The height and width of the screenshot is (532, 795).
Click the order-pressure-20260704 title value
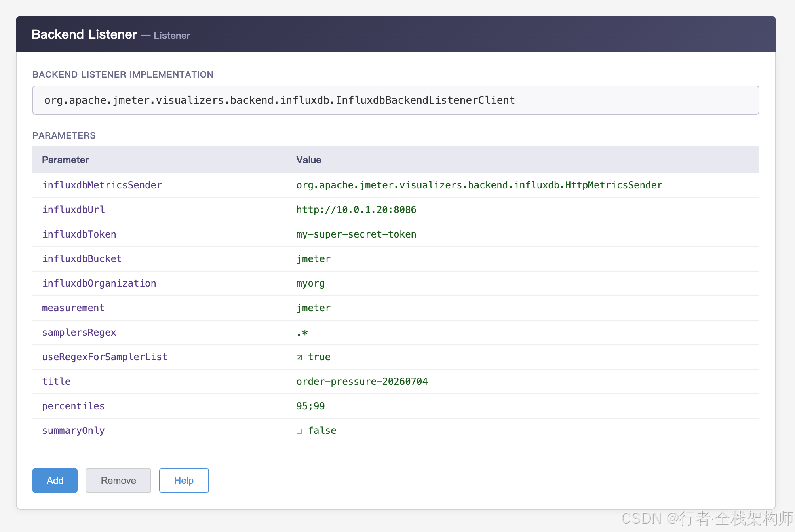pos(362,382)
